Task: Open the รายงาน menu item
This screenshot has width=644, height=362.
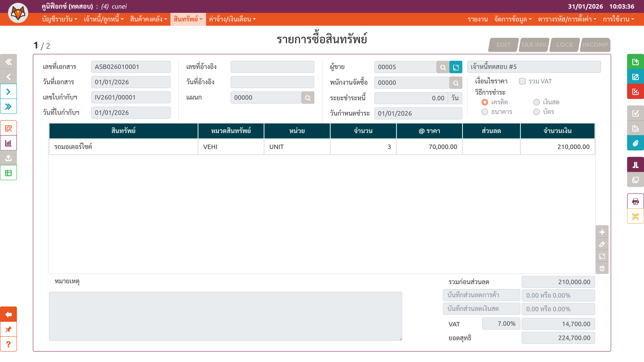Action: pyautogui.click(x=478, y=19)
